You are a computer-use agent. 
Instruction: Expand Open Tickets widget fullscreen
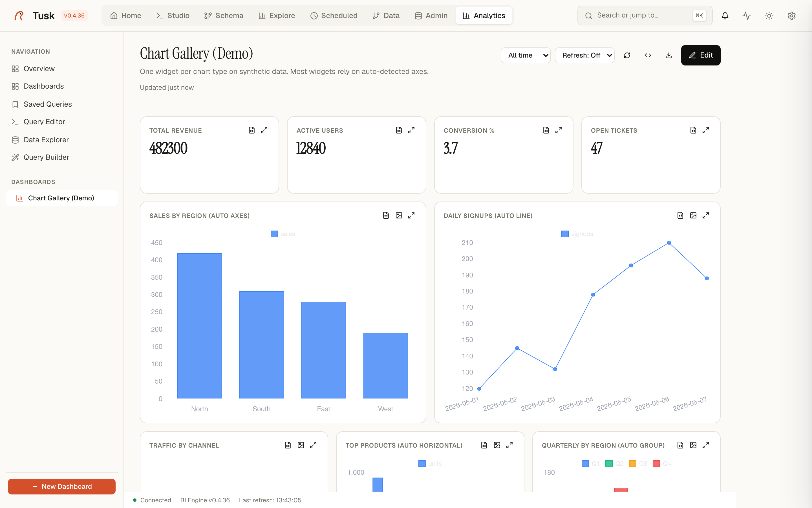coord(706,130)
